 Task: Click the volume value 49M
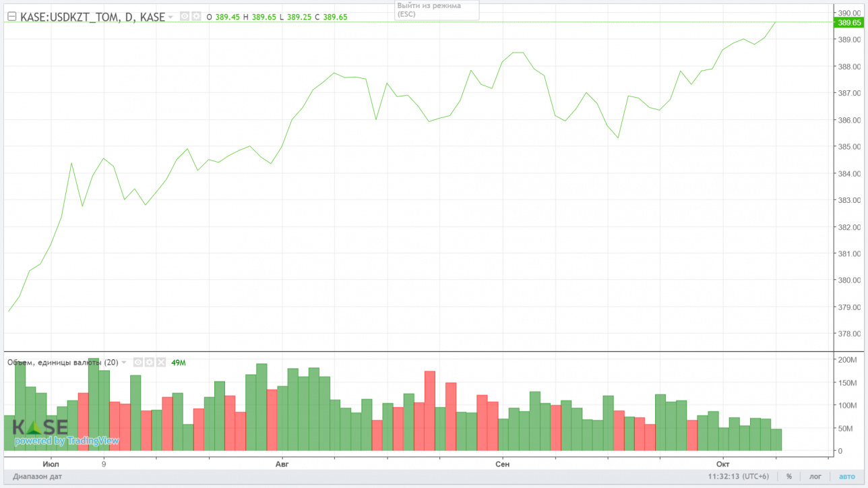pos(179,363)
